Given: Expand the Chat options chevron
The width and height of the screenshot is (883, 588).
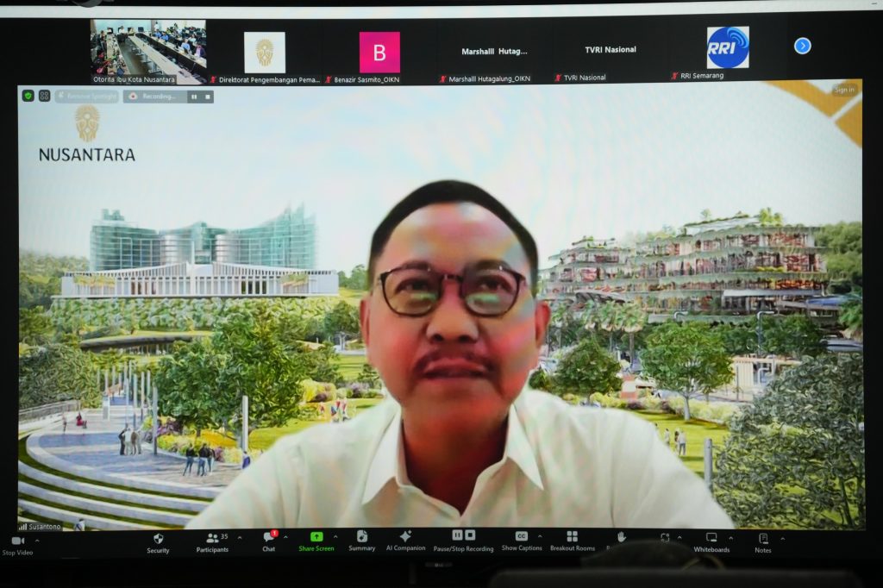Looking at the screenshot, I should click(286, 537).
